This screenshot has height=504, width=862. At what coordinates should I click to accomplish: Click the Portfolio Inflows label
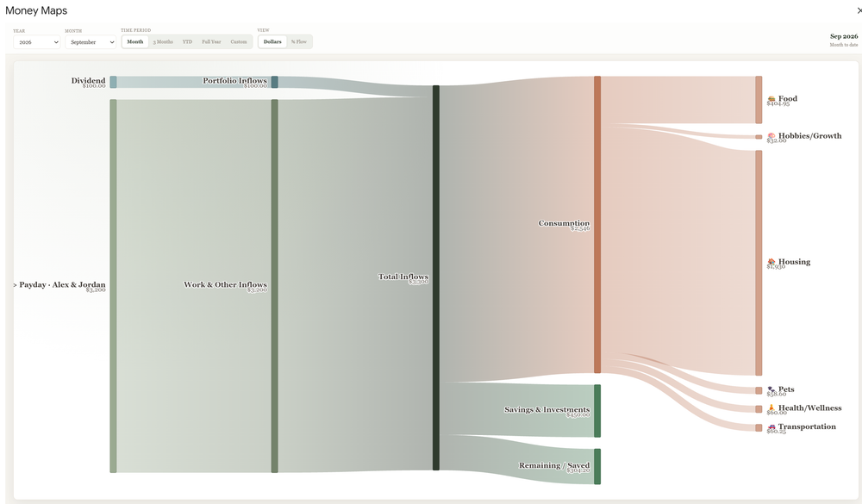234,81
